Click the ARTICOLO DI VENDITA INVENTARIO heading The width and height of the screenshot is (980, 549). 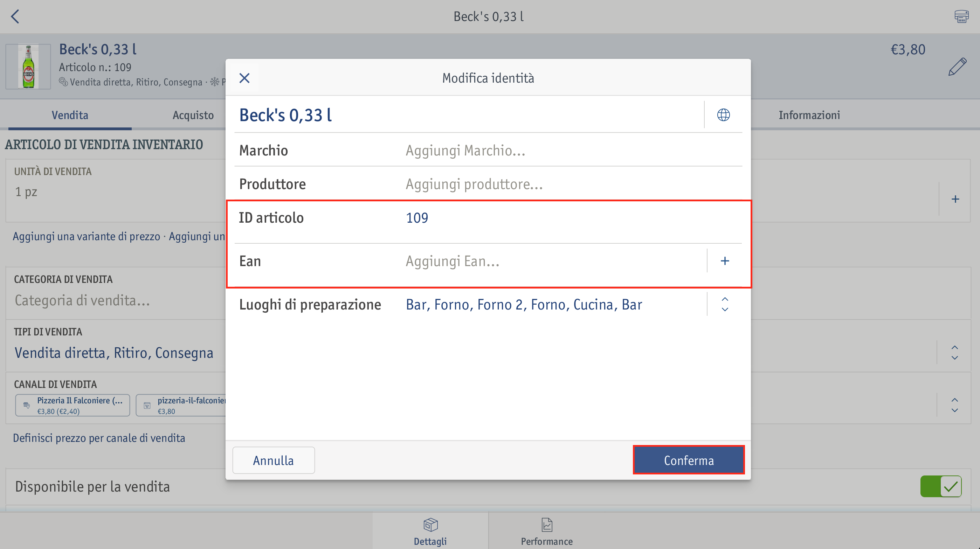pos(104,145)
